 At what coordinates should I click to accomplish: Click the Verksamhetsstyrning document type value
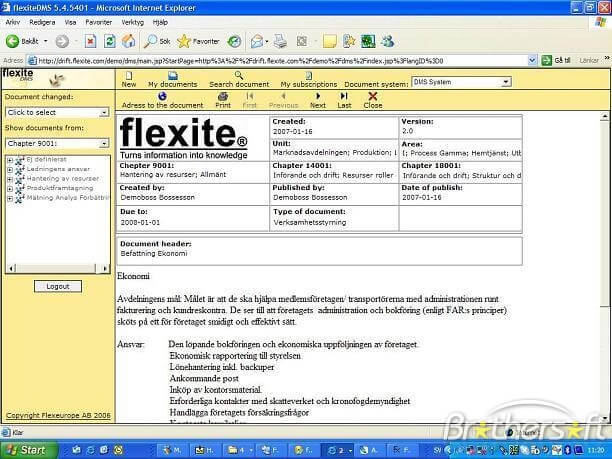pos(310,222)
